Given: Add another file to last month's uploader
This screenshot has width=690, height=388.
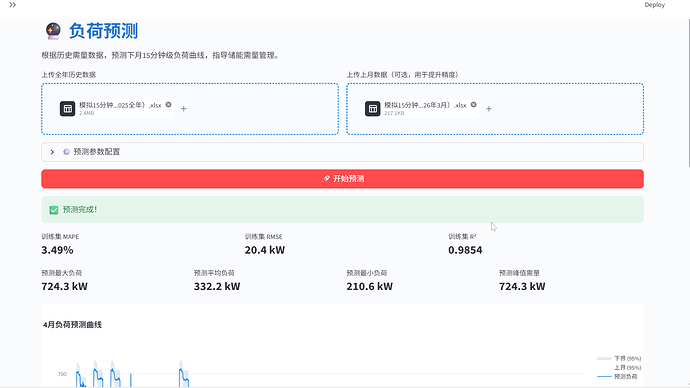Looking at the screenshot, I should point(488,109).
